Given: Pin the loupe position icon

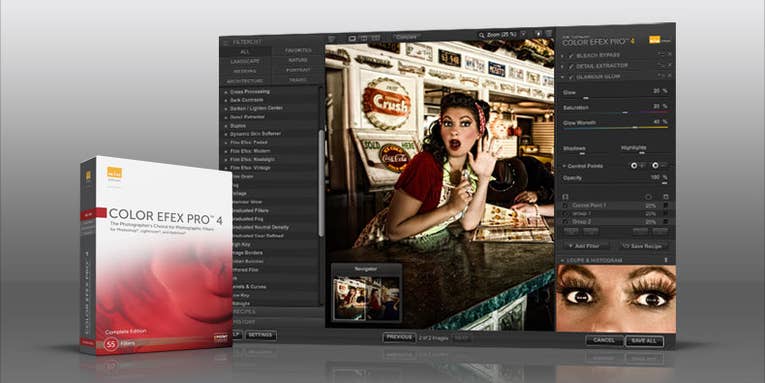Looking at the screenshot, I should pyautogui.click(x=665, y=260).
